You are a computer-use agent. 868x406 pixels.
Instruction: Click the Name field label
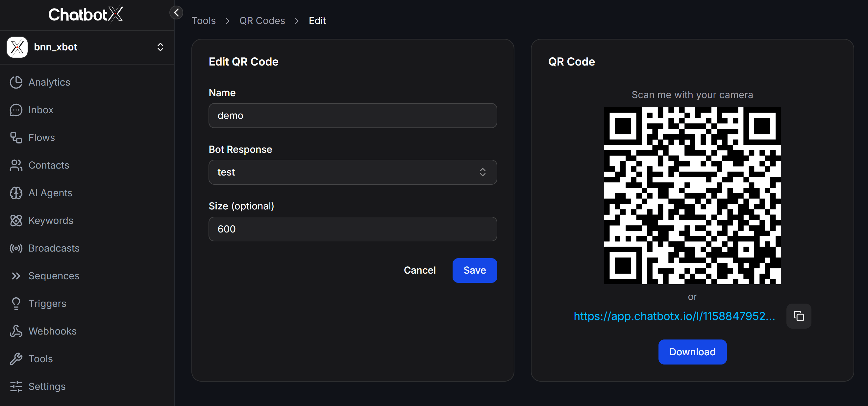coord(222,93)
